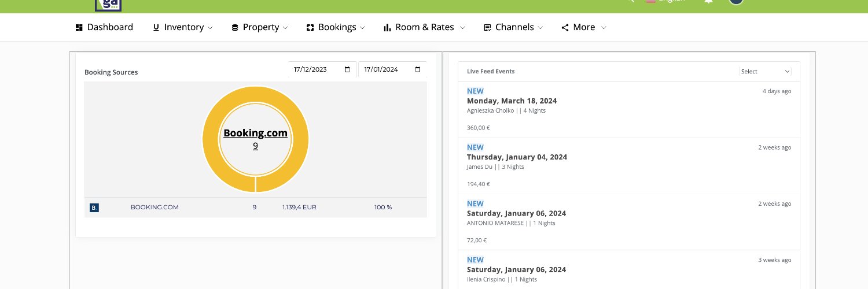The image size is (868, 289).
Task: Open the Room & Rates menu label
Action: click(425, 27)
